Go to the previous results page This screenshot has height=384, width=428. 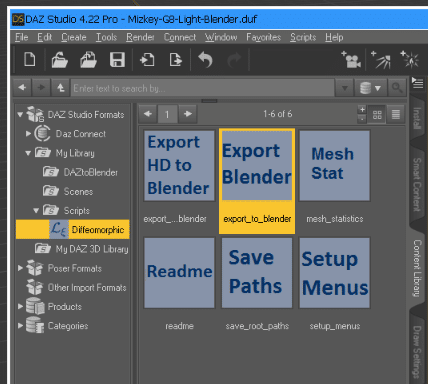pyautogui.click(x=148, y=114)
